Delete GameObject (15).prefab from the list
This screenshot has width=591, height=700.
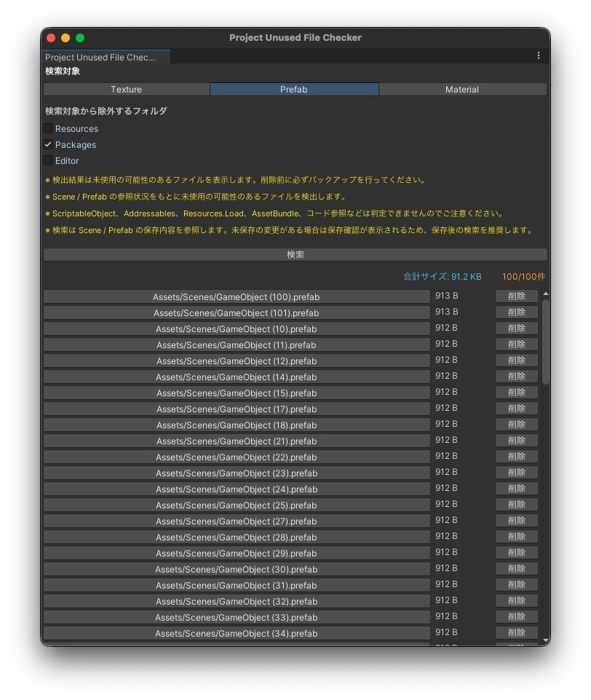(516, 392)
